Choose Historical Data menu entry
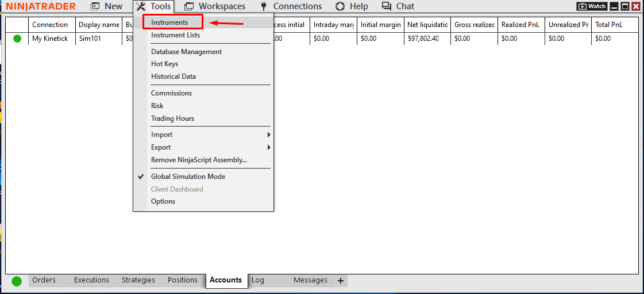Viewport: 644px width, 294px height. coord(173,77)
